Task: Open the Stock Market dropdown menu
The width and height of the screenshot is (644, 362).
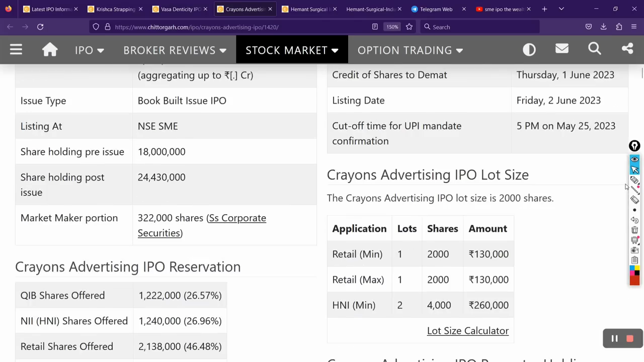Action: pos(292,50)
